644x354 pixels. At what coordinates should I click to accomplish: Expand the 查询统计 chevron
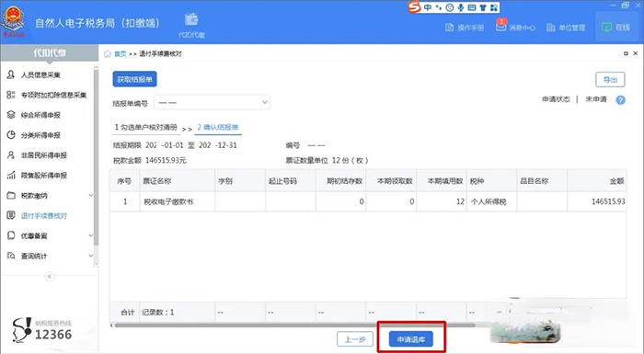coord(91,256)
